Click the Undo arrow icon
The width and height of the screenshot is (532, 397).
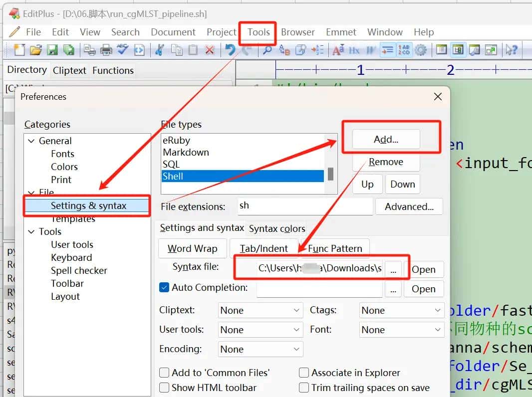point(230,50)
